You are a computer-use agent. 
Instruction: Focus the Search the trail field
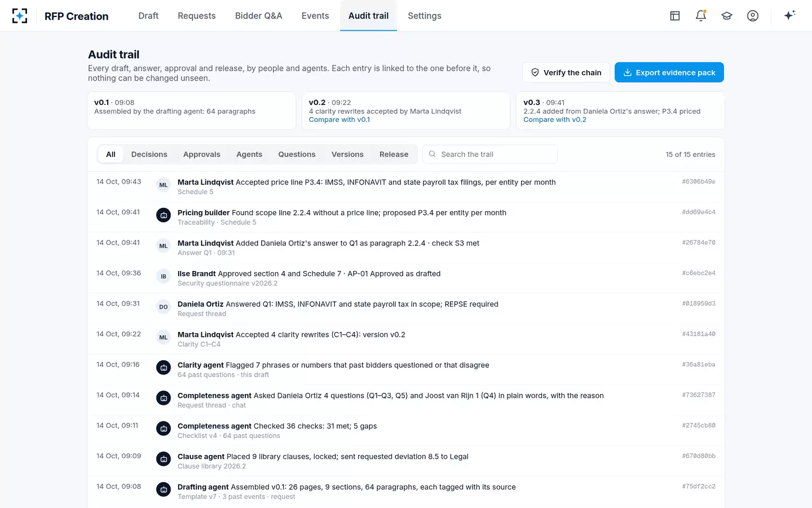pos(490,154)
